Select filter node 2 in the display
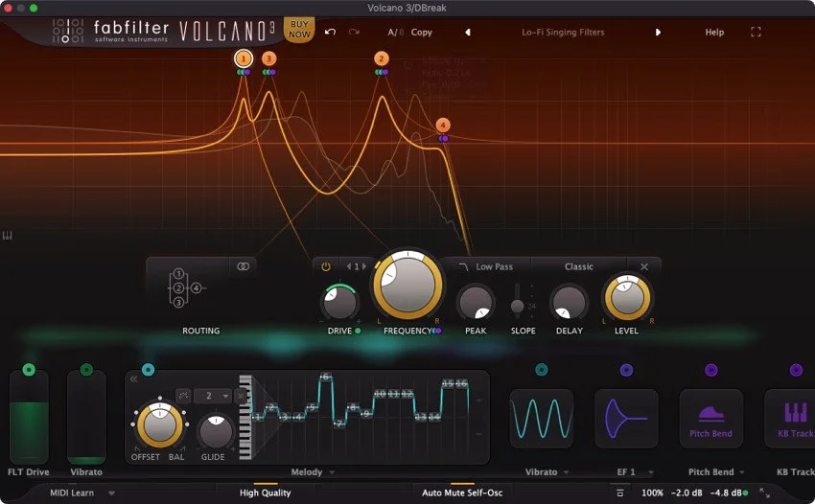This screenshot has height=504, width=815. coord(381,58)
